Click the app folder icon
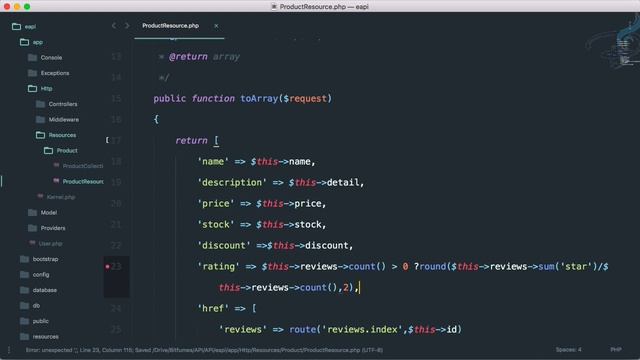Viewport: 640px width, 360px height. pyautogui.click(x=24, y=42)
